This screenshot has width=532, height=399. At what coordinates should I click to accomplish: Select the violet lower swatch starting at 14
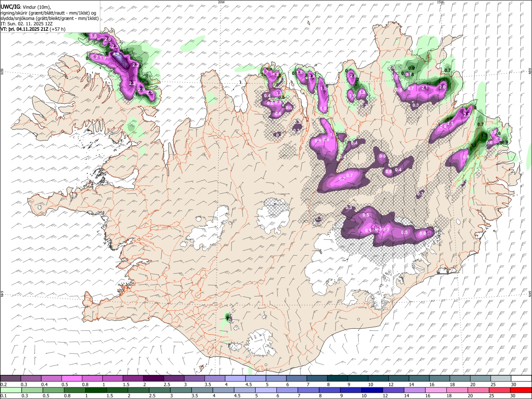(414, 390)
